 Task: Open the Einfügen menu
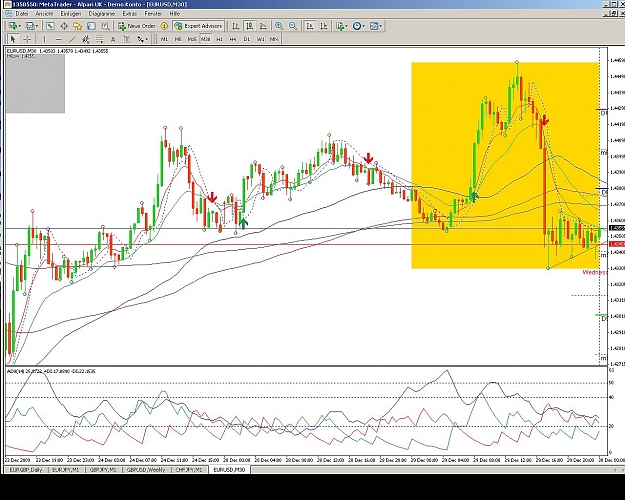(x=71, y=14)
